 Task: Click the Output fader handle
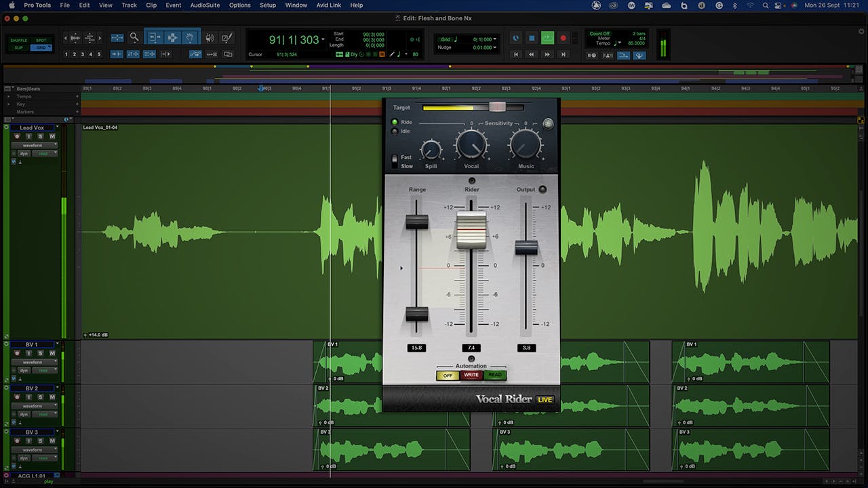[x=526, y=247]
